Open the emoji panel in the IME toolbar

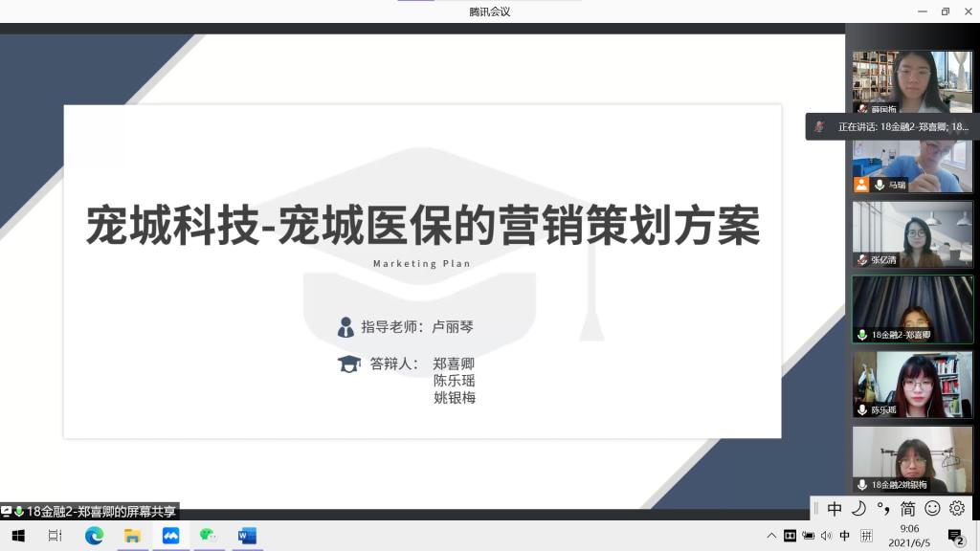[932, 509]
